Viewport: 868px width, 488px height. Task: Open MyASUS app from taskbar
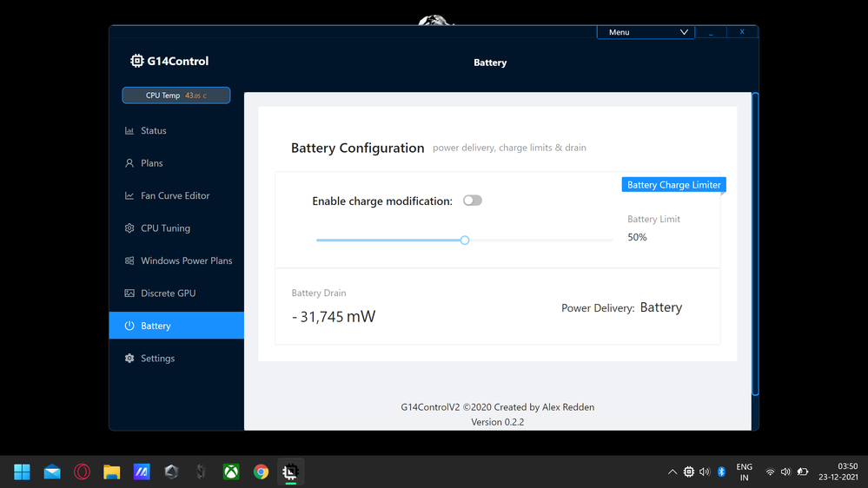pyautogui.click(x=142, y=472)
